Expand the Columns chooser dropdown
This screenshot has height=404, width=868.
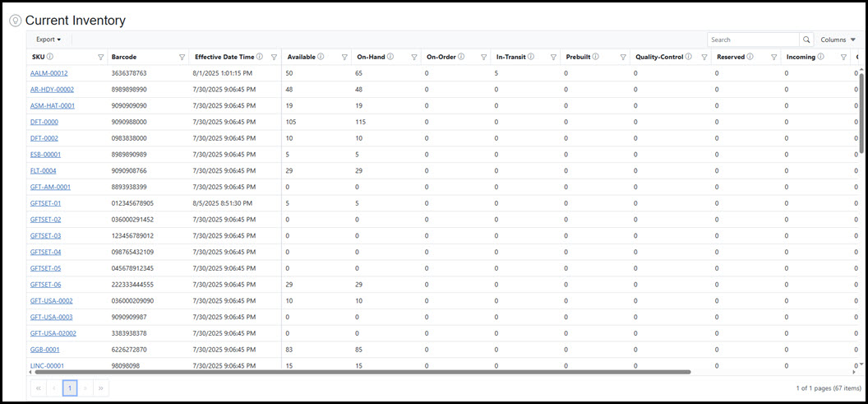pos(838,39)
